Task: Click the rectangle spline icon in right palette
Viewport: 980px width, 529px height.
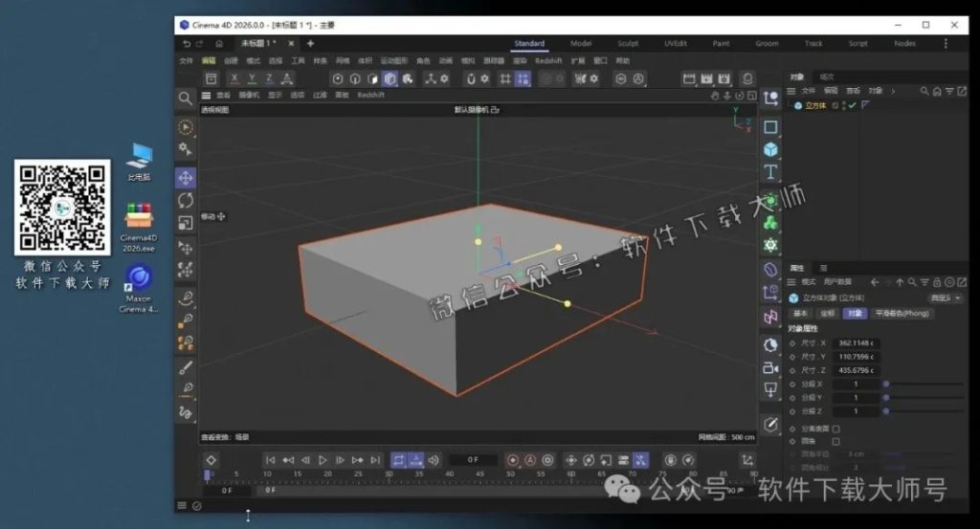Action: coord(770,127)
